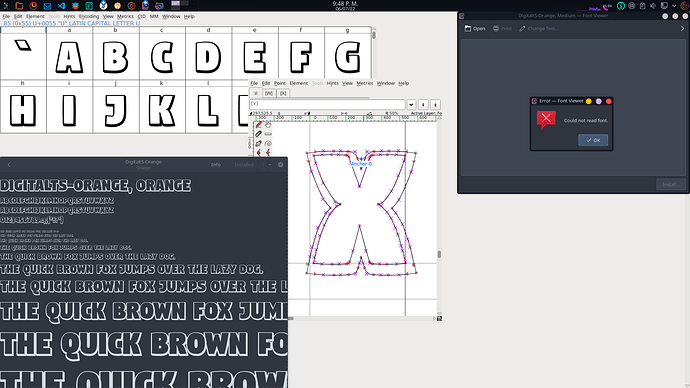Click the red error X icon

pyautogui.click(x=546, y=119)
